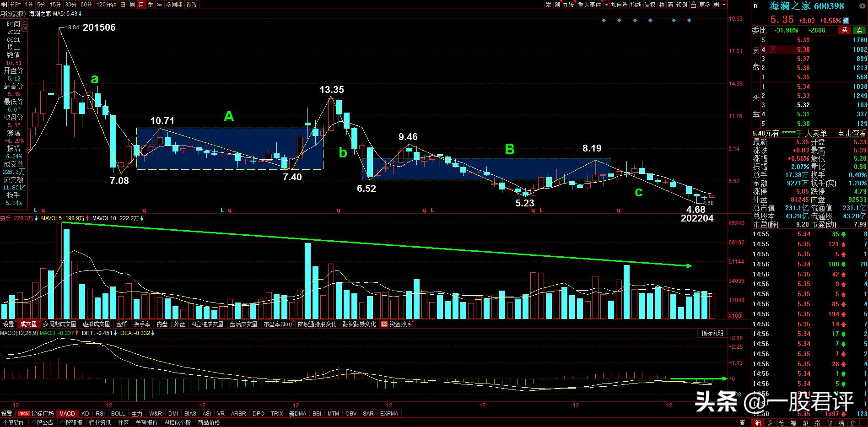Click the 财 finance icon at bottom right
The image size is (868, 427).
pos(830,423)
